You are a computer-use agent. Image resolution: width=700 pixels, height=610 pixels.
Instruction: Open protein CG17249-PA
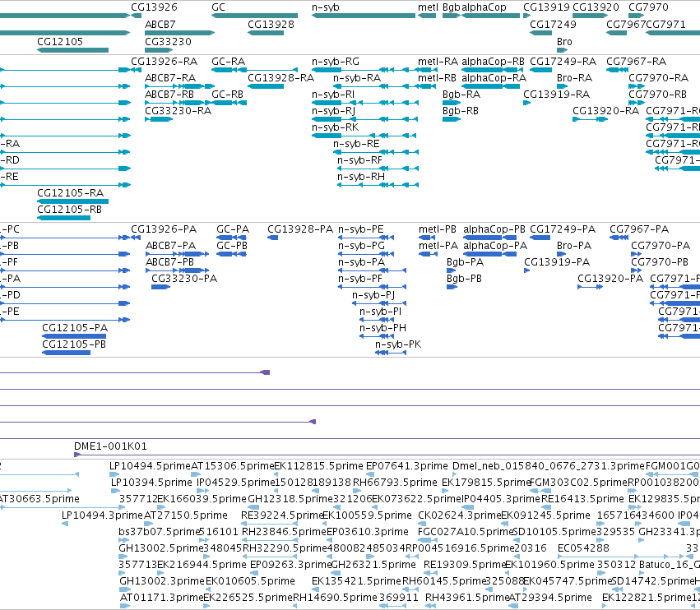click(563, 229)
